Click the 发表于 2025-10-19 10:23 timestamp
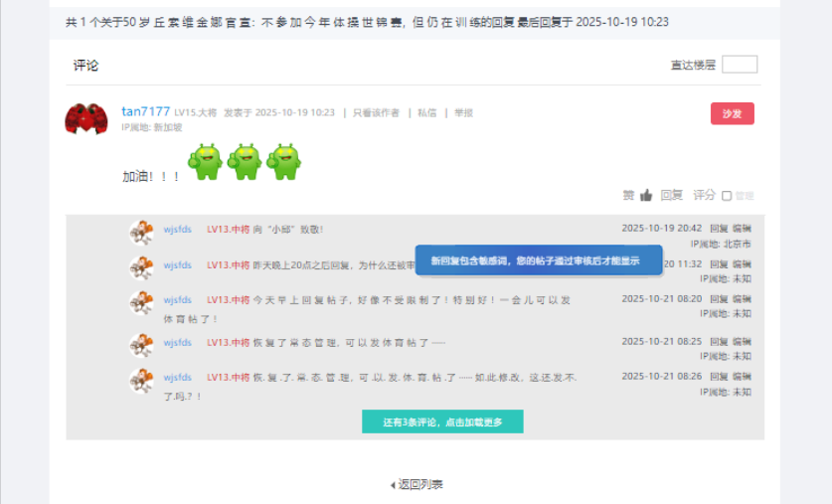The width and height of the screenshot is (832, 504). coord(279,112)
